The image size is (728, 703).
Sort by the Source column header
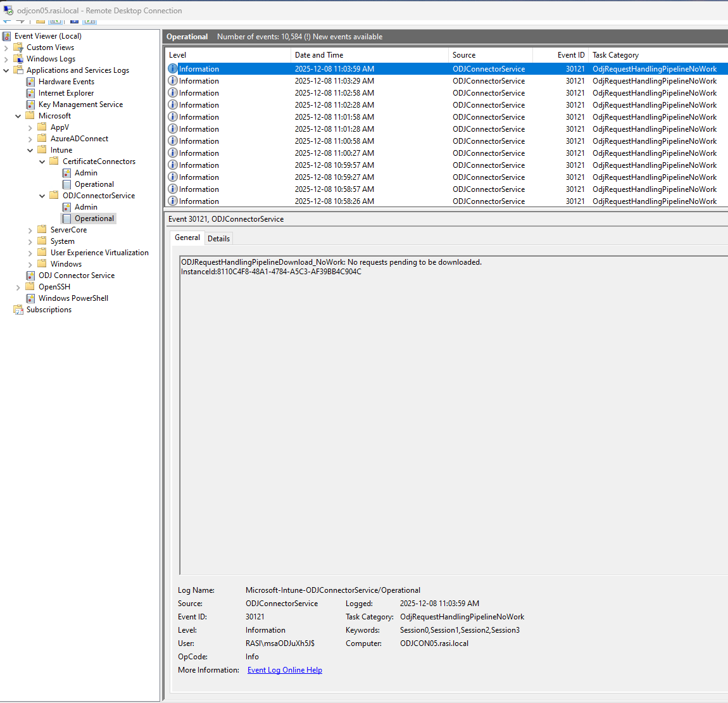(490, 55)
